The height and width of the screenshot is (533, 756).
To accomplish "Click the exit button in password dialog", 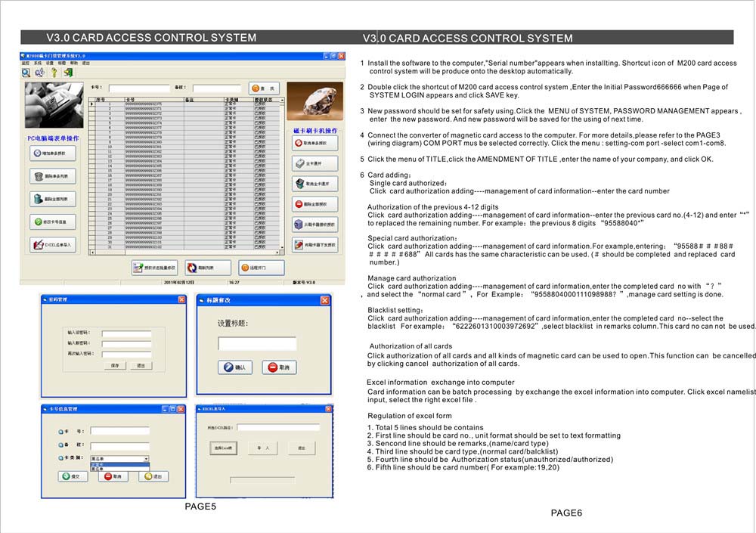I will (x=141, y=366).
